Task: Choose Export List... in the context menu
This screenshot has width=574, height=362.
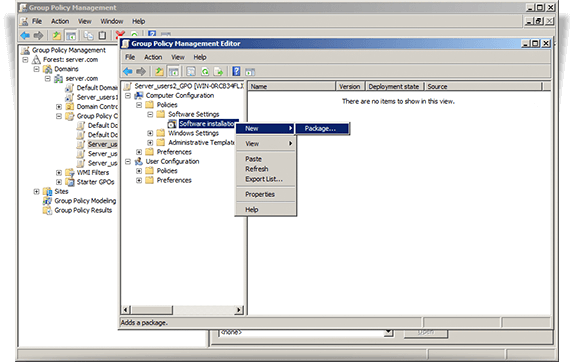Action: [x=265, y=179]
